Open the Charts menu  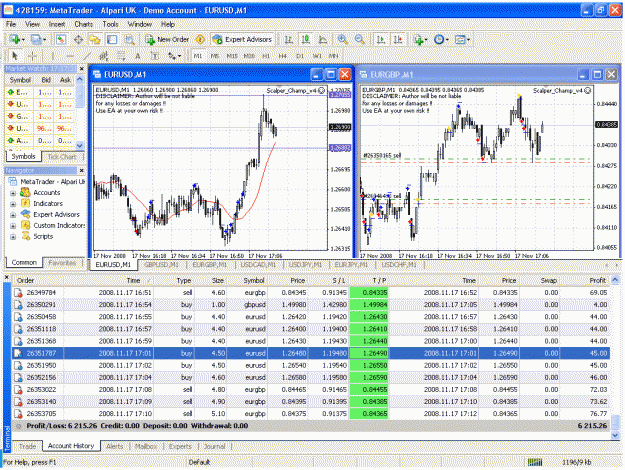84,24
